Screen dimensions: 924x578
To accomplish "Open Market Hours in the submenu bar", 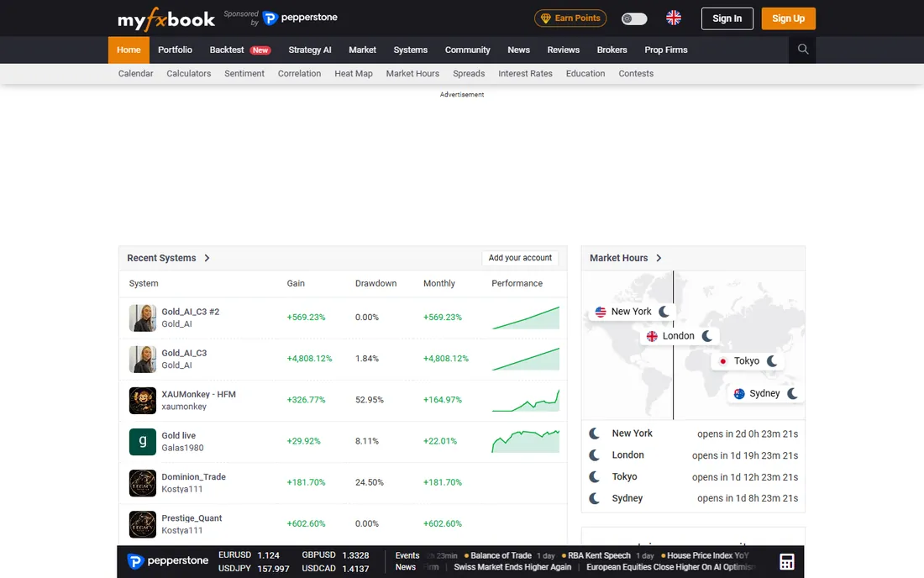I will click(412, 74).
